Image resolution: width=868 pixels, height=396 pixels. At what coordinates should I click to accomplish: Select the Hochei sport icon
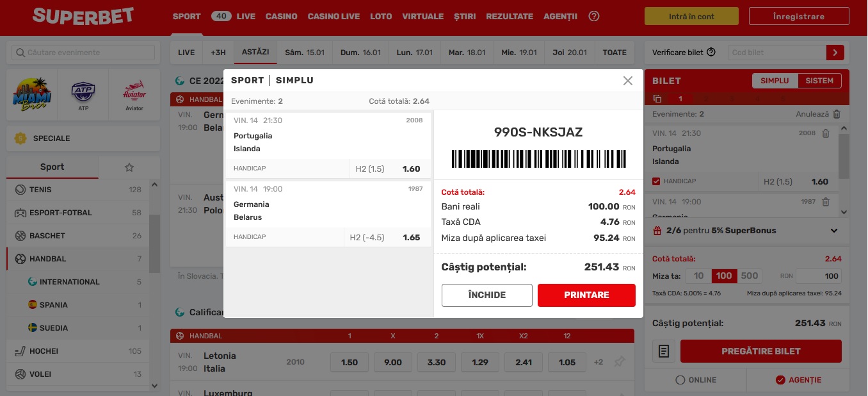20,351
